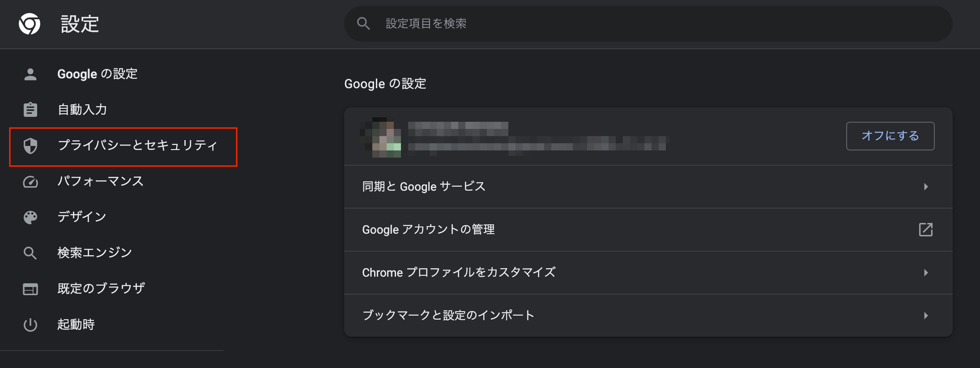The height and width of the screenshot is (368, 980).
Task: Expand Chrome プロファイルをカスタマイズ arrow
Action: click(926, 273)
